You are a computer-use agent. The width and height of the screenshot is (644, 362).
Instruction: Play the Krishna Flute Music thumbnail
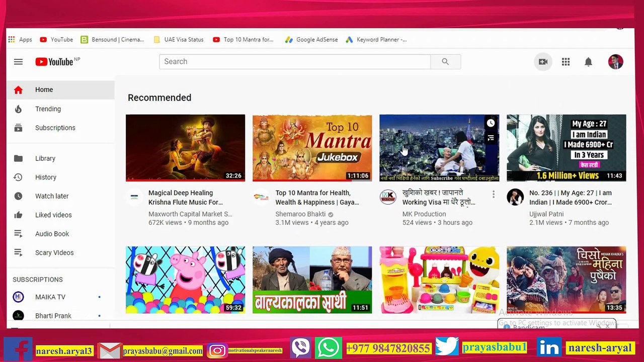coord(185,148)
